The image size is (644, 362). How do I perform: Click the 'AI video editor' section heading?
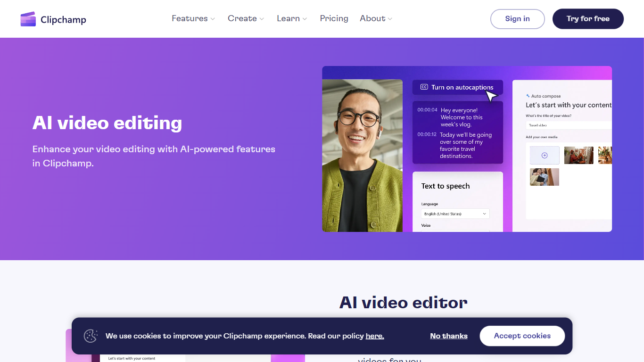[404, 303]
